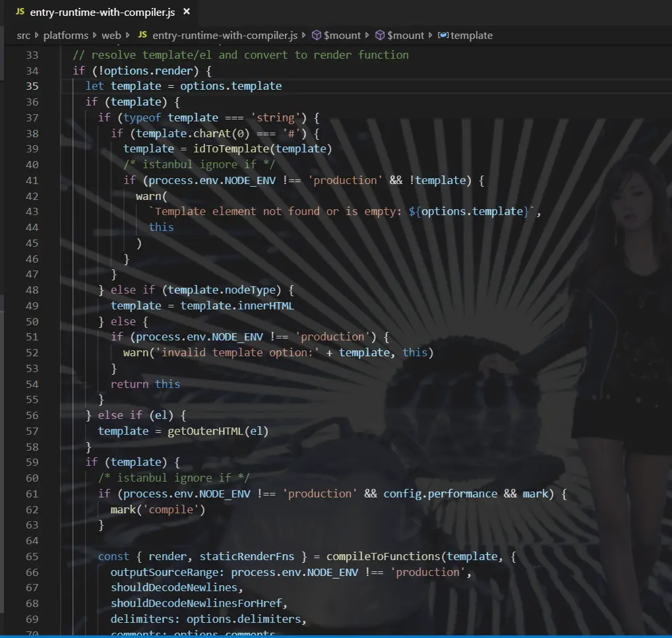Click 'warn(' on line 42

(151, 197)
